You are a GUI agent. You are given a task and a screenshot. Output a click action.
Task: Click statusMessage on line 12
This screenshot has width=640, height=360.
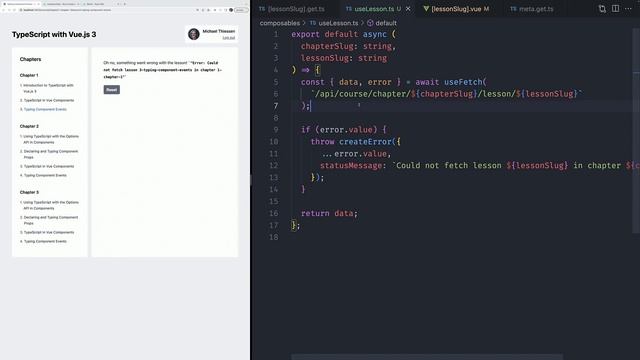351,165
